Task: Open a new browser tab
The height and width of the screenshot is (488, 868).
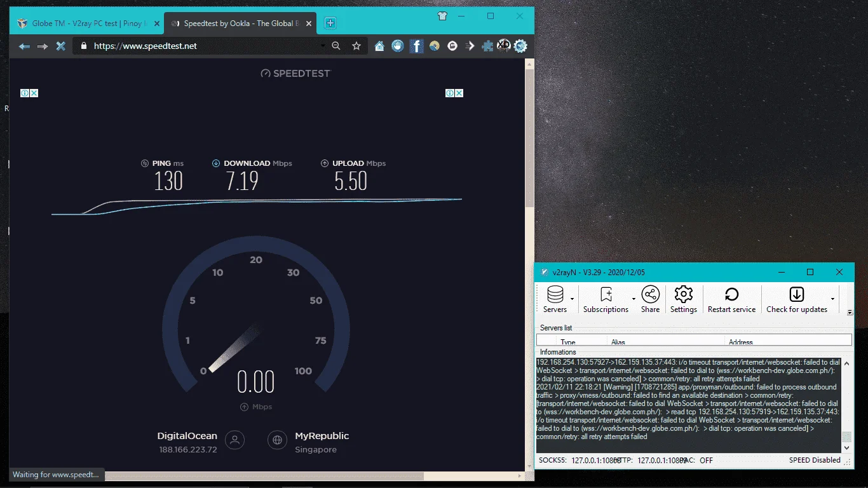Action: click(330, 23)
